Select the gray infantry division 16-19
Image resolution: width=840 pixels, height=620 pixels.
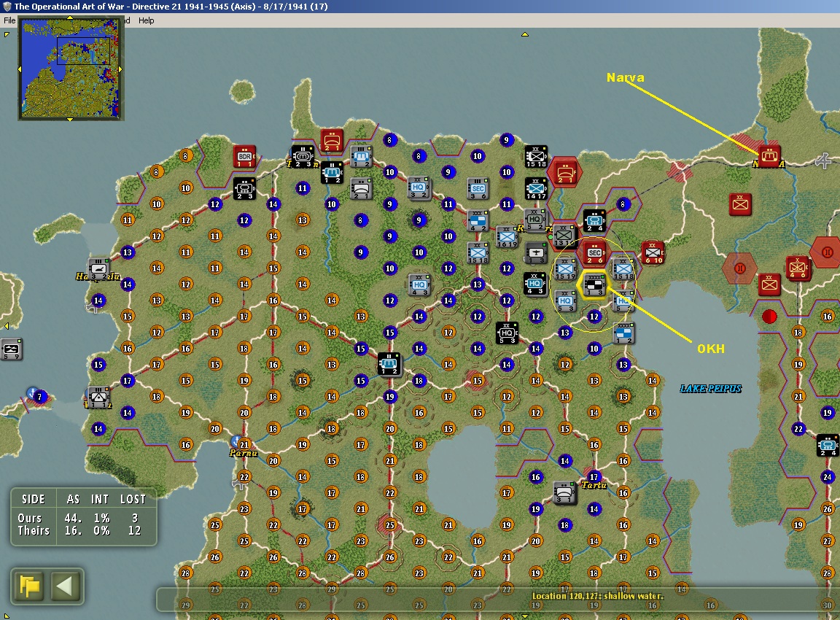506,237
